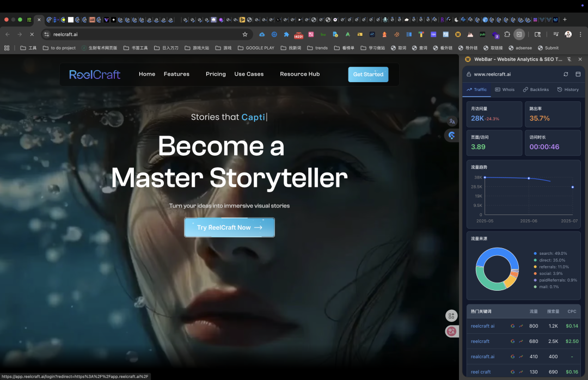Image resolution: width=588 pixels, height=380 pixels.
Task: Click the bounce rate 35.7% card
Action: coord(553,114)
